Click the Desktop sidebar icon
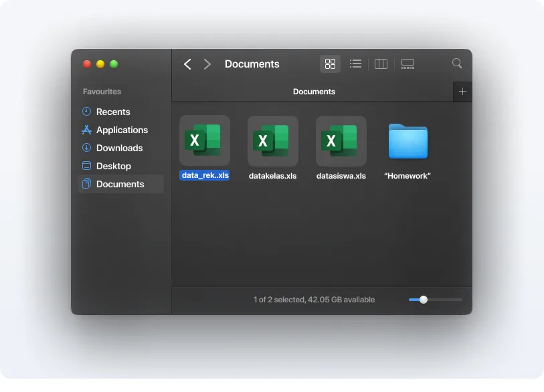The width and height of the screenshot is (544, 392). (86, 165)
